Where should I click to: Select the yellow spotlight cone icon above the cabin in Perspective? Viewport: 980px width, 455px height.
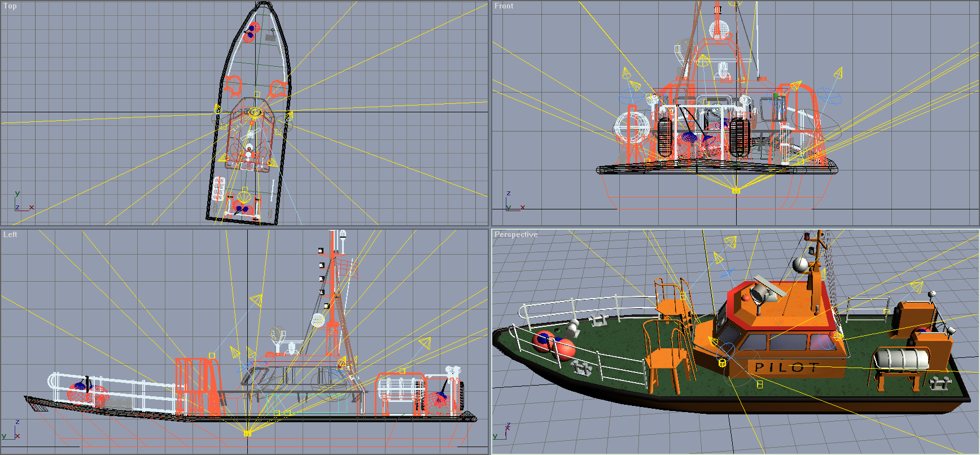(x=730, y=242)
